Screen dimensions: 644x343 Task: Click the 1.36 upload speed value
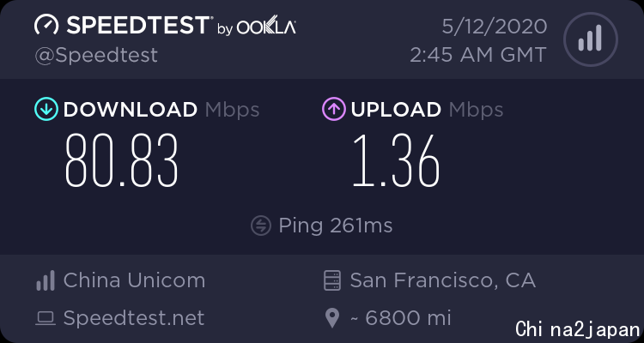click(397, 161)
